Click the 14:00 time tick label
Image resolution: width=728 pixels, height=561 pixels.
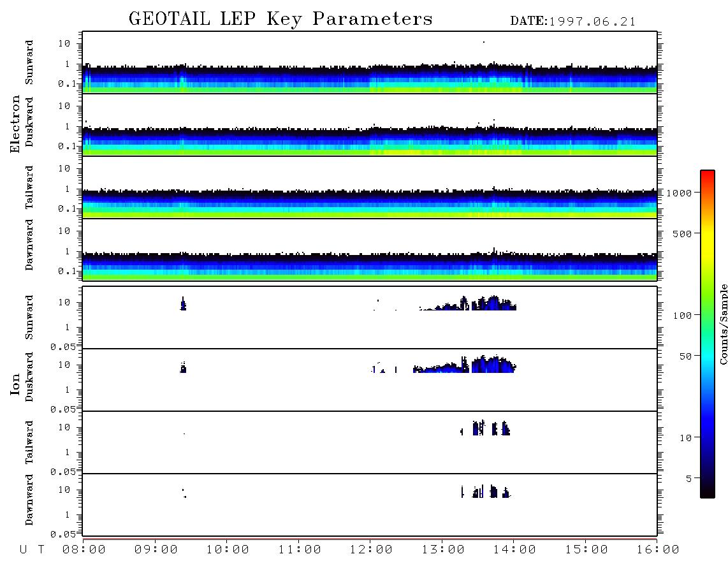(x=514, y=550)
